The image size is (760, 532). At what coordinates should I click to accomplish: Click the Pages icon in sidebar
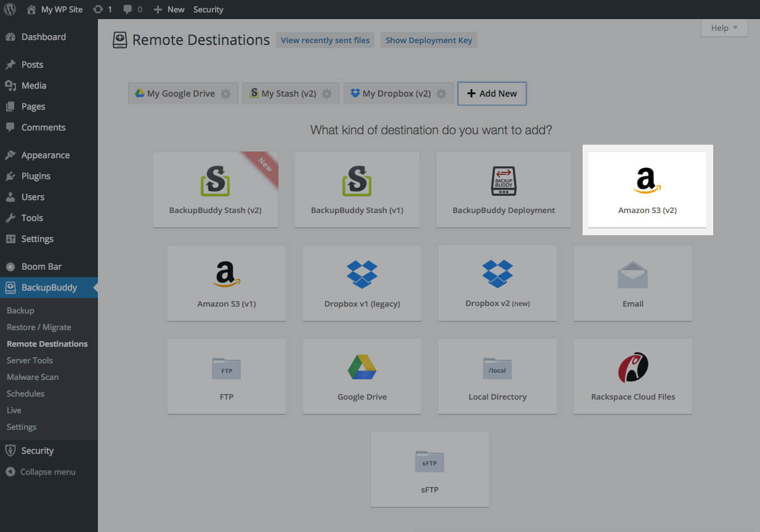click(x=10, y=107)
